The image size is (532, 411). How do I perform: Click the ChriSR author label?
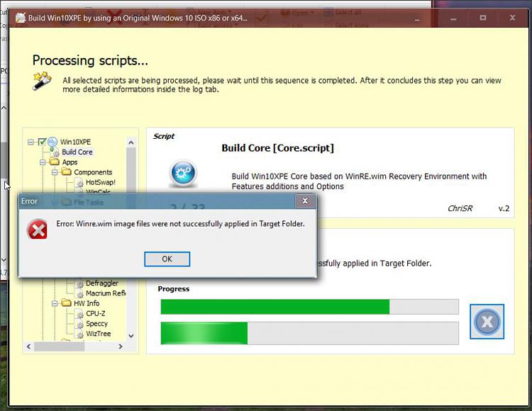coord(460,208)
